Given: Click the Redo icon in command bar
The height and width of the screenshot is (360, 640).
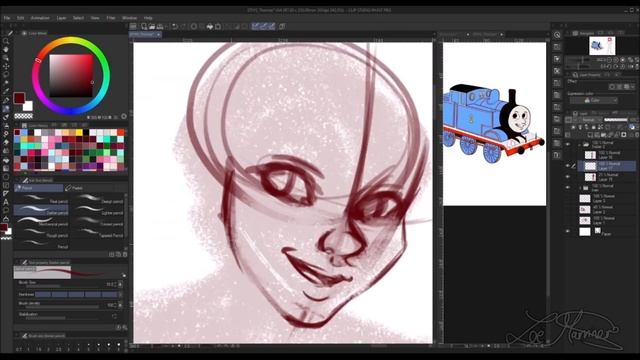Looking at the screenshot, I should [183, 27].
